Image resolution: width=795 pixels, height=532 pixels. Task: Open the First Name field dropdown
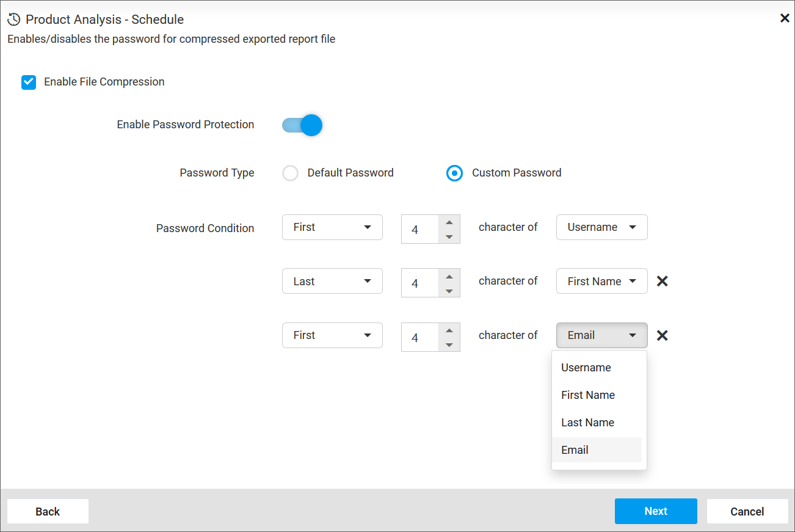[602, 281]
